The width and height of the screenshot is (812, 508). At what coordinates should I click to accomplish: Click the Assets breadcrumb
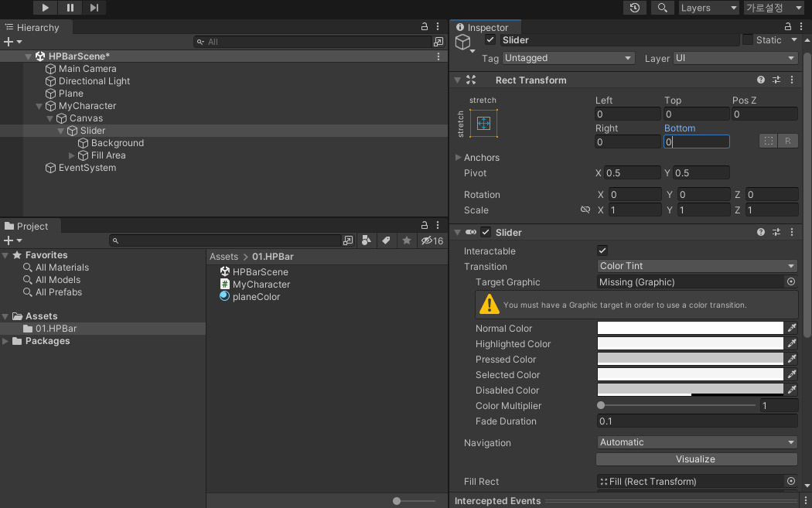(223, 257)
